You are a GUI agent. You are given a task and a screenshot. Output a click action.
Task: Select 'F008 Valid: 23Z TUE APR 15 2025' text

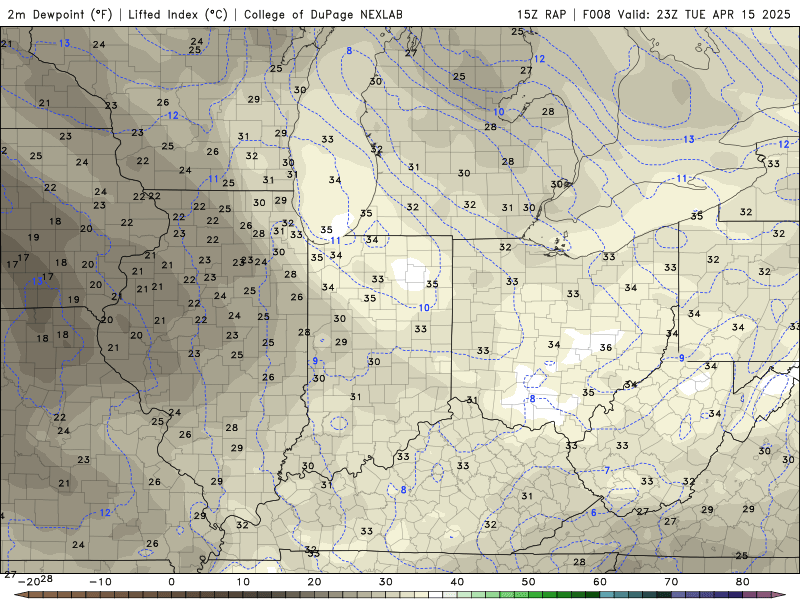(686, 14)
